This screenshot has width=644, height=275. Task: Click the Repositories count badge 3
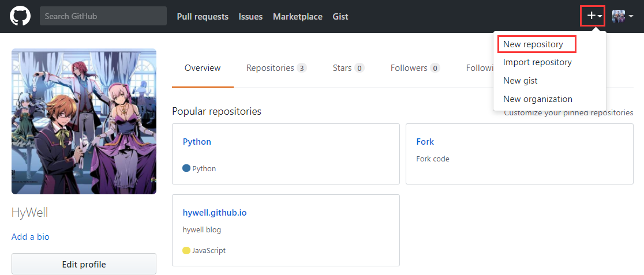[301, 68]
